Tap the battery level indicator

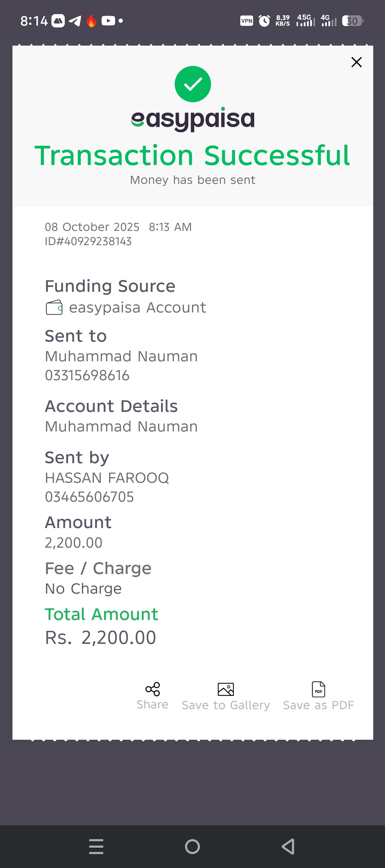(x=352, y=21)
